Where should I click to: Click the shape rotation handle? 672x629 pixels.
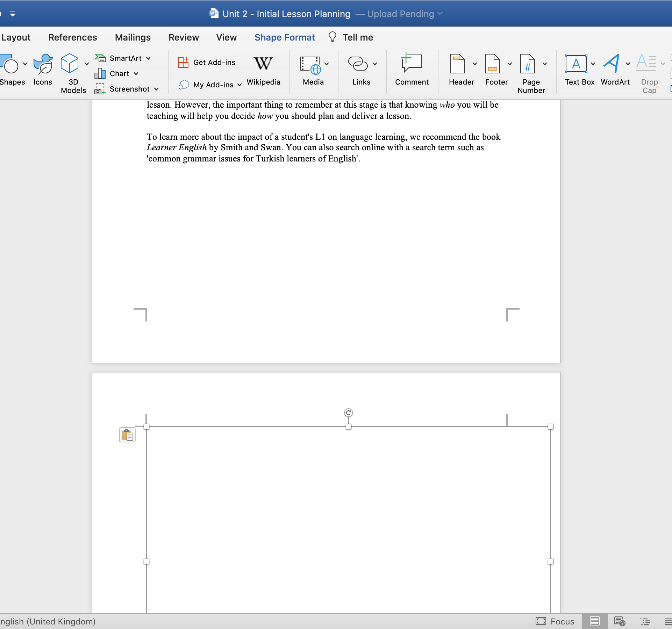pos(348,413)
